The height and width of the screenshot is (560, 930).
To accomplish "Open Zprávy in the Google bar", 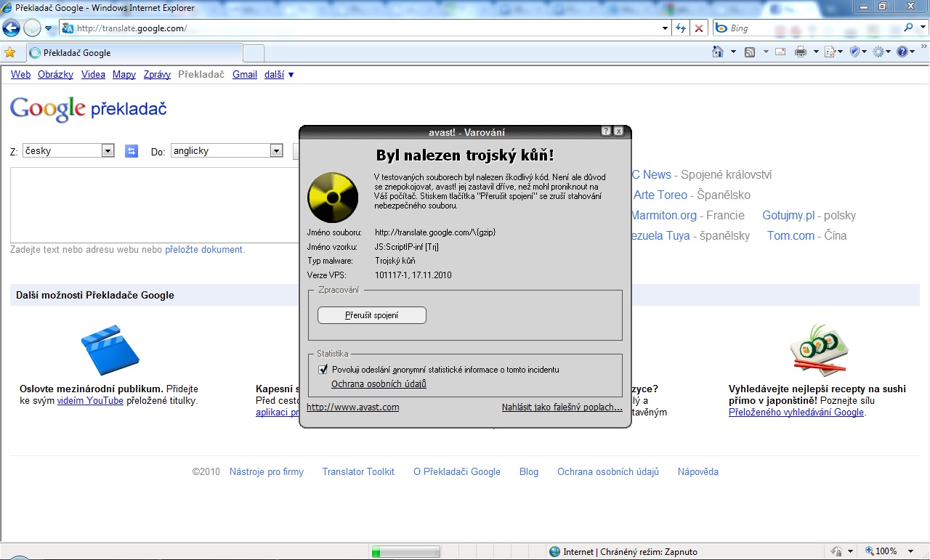I will coord(157,74).
